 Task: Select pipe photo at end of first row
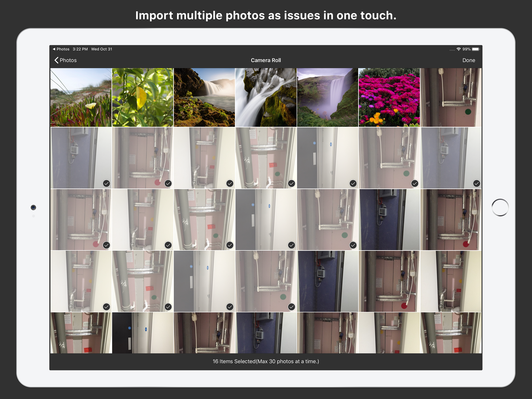click(451, 97)
